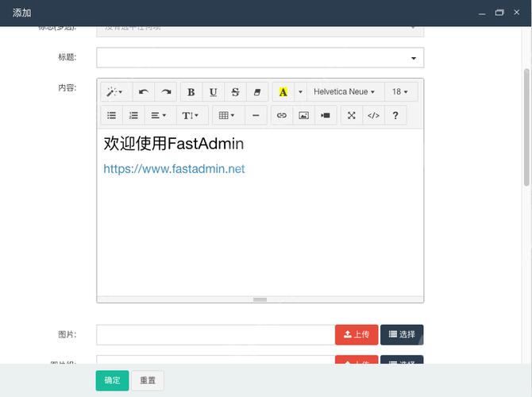Viewport: 532px width, 397px height.
Task: Click the https://www.fastadmin.net link
Action: 174,168
